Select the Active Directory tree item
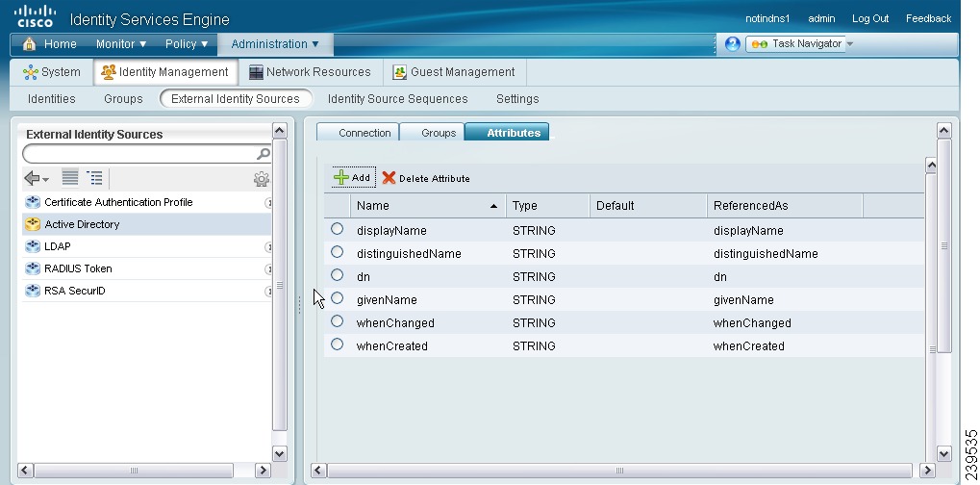 tap(147, 224)
